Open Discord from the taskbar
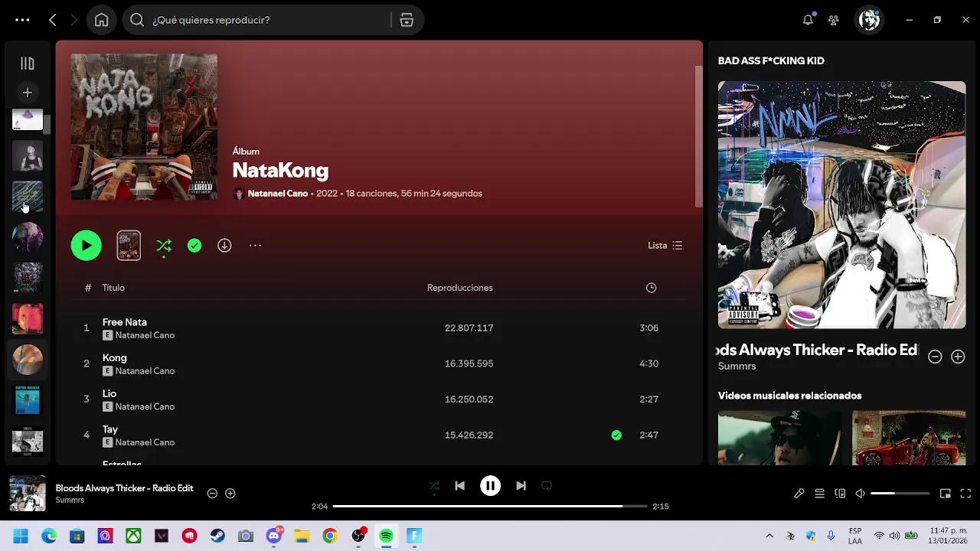This screenshot has width=980, height=551. 273,536
